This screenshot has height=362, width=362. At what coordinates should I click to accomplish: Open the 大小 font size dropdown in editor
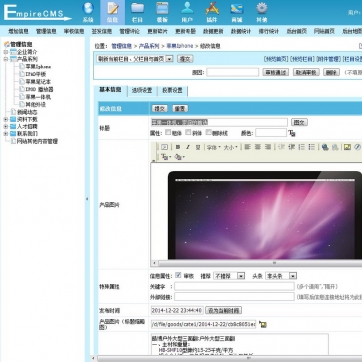231,147
